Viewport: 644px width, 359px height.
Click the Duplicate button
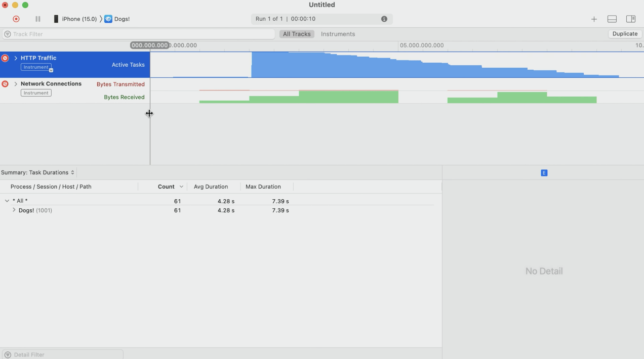[x=625, y=34]
